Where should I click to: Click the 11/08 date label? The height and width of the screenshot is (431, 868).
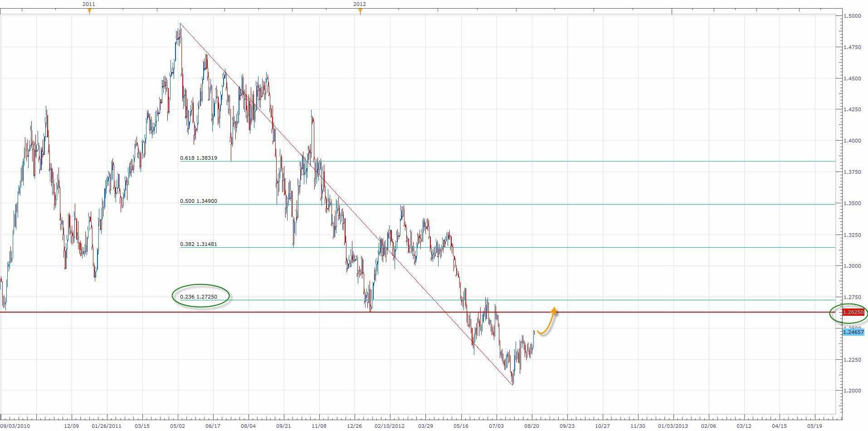tap(319, 426)
